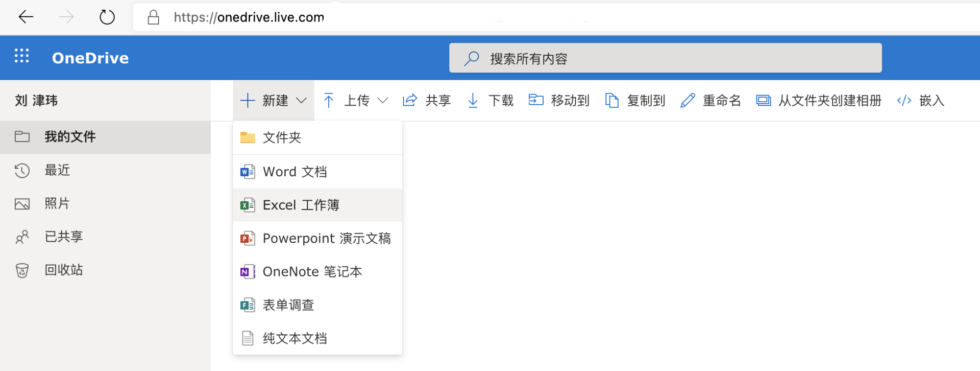Choose Word 文档 in the New menu
Image resolution: width=980 pixels, height=371 pixels.
pos(295,172)
